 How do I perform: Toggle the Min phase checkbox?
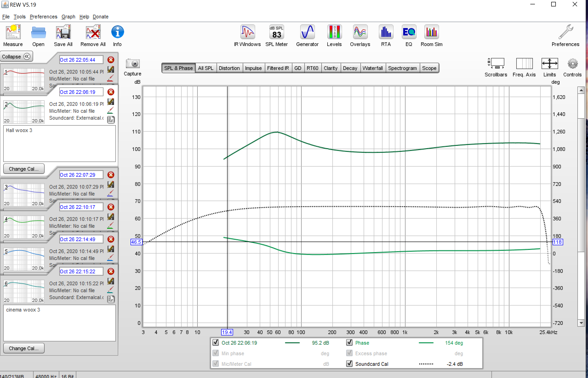coord(216,353)
